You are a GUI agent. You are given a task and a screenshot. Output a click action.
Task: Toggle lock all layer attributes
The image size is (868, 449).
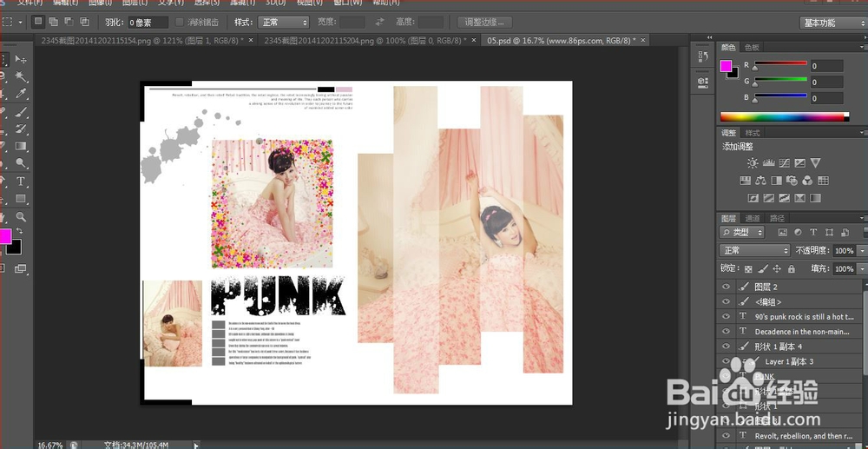[791, 268]
